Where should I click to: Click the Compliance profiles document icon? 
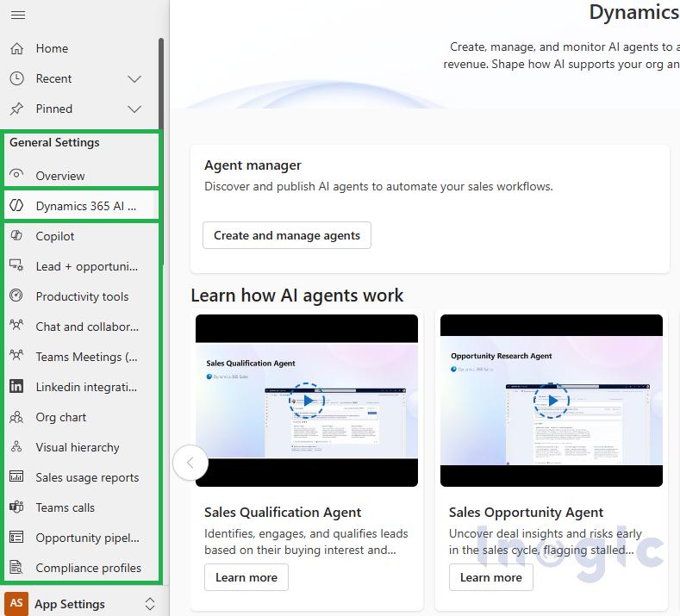tap(16, 567)
